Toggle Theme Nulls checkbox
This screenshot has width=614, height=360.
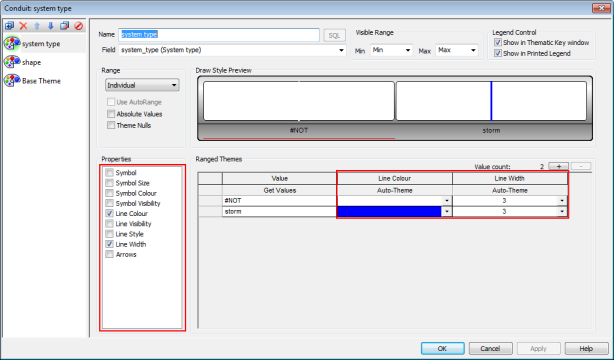click(111, 125)
